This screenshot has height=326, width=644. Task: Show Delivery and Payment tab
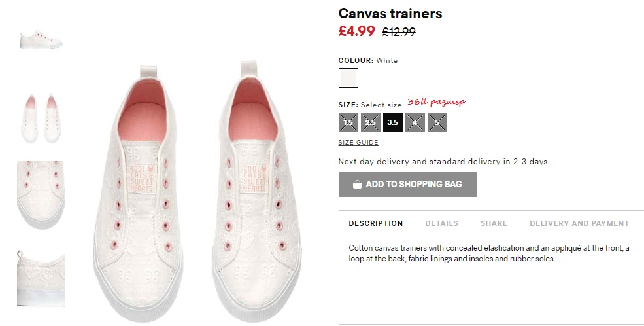click(x=579, y=223)
